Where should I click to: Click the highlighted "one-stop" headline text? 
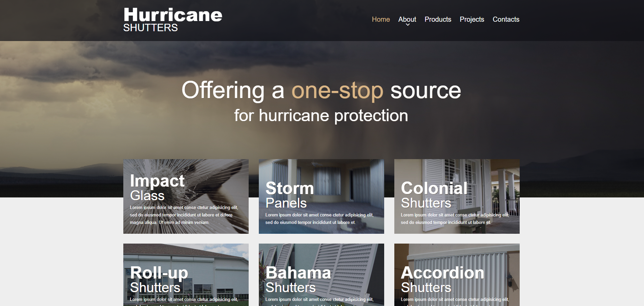coord(337,91)
